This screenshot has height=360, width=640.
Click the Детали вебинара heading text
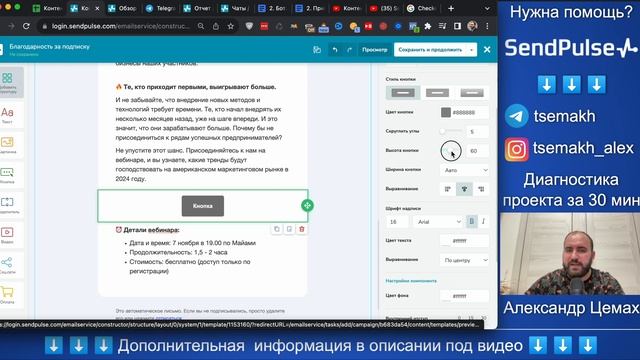151,230
